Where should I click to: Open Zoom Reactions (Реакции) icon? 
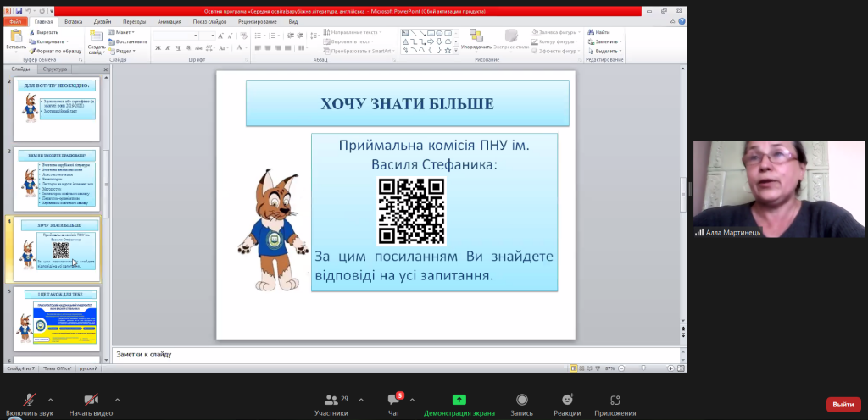pos(567,400)
